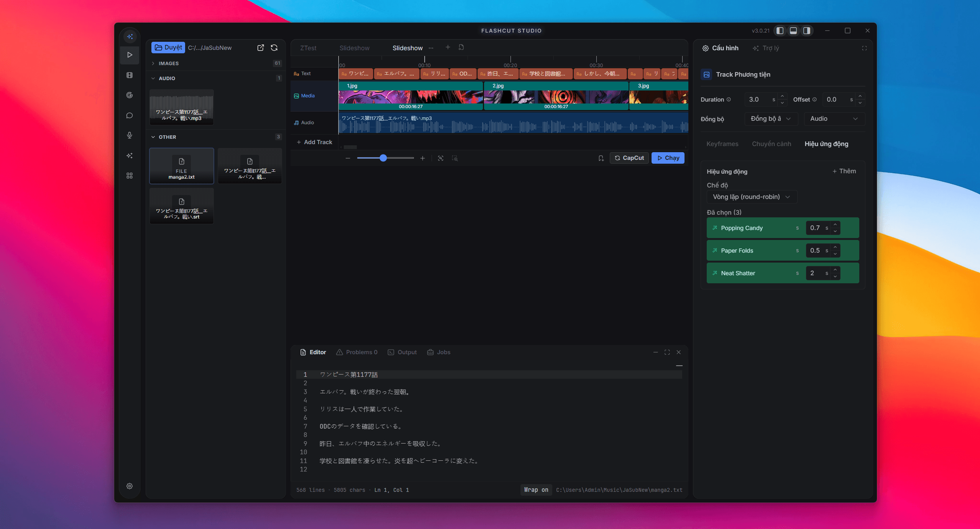The height and width of the screenshot is (529, 980).
Task: Click the CapCut sync button
Action: [x=629, y=158]
